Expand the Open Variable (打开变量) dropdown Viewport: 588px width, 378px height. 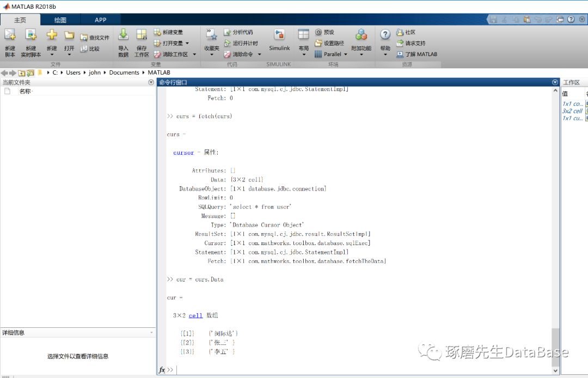[x=187, y=43]
